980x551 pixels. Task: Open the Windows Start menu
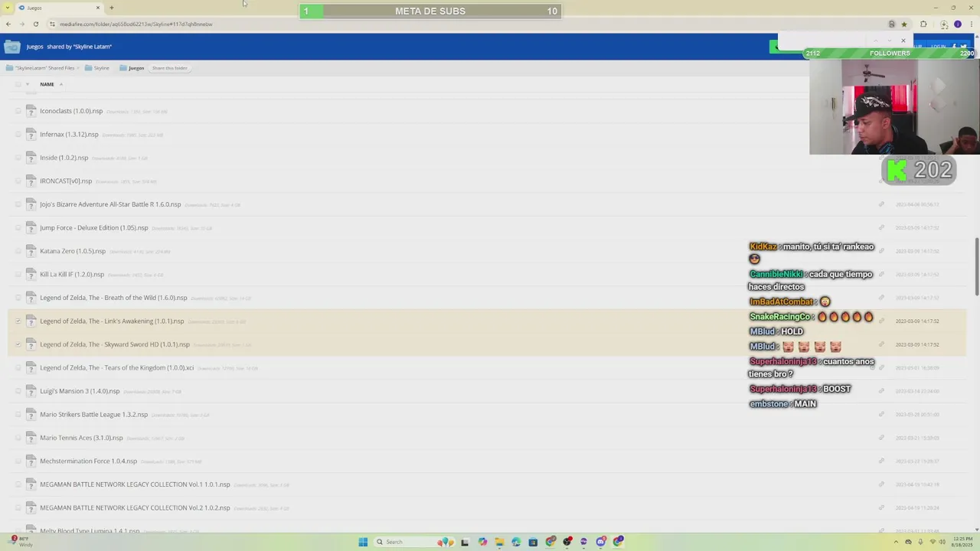363,542
